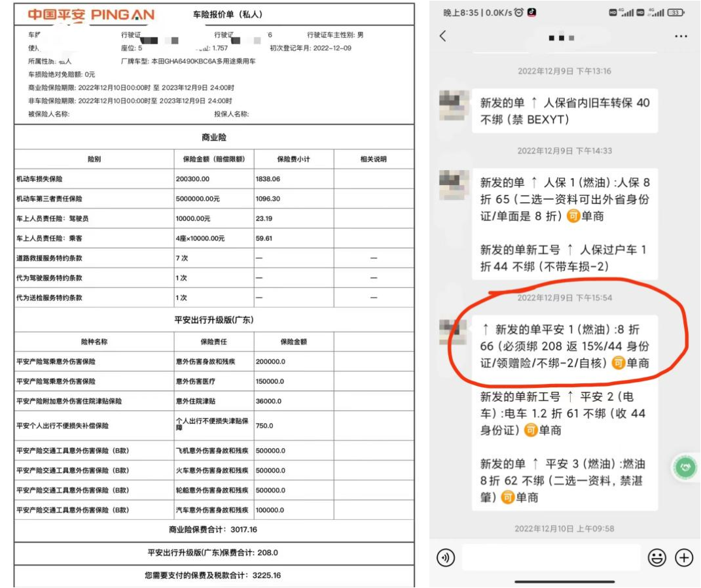Tap the 人保过户车 1 折 44 message text
Viewport: 701px width, 588px height.
[x=564, y=258]
